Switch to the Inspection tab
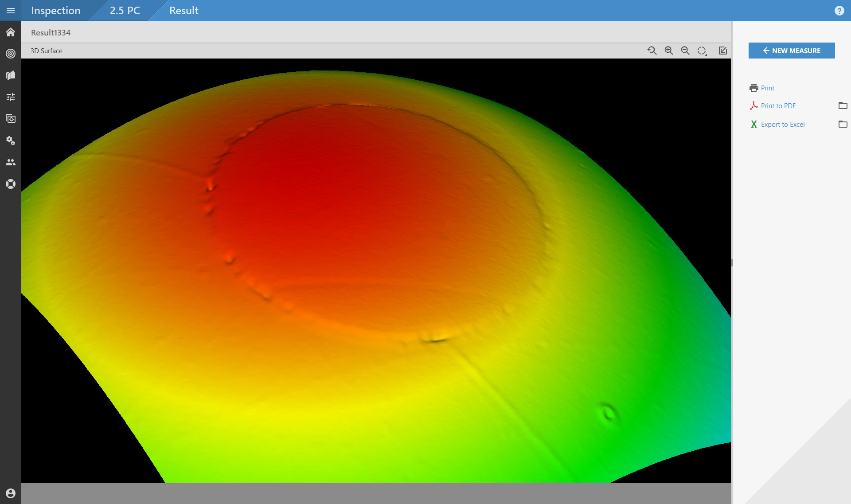This screenshot has height=504, width=851. pyautogui.click(x=55, y=10)
